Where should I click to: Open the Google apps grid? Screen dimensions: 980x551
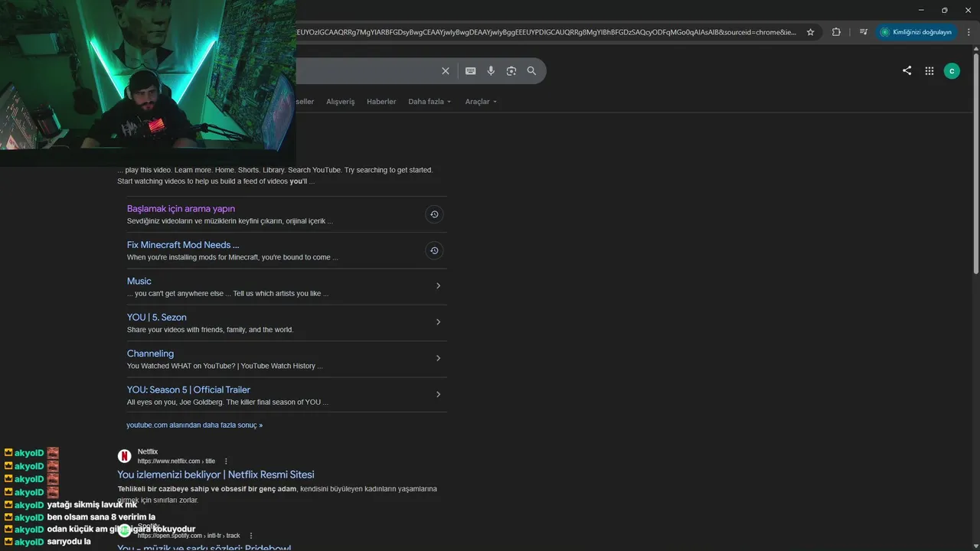point(929,71)
